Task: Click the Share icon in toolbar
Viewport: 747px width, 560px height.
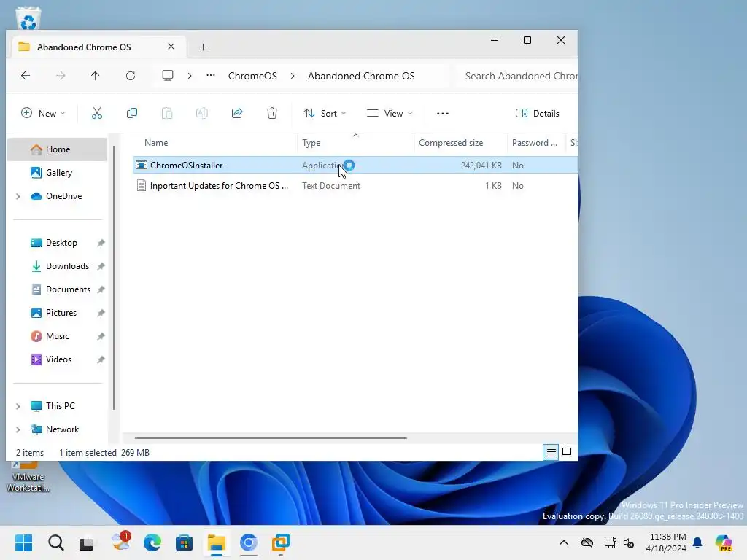Action: 237,113
